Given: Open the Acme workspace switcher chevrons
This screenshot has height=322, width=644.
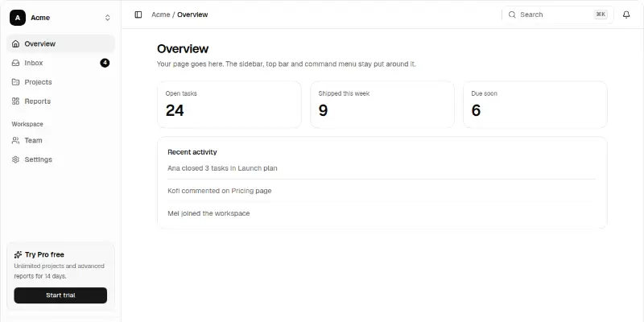Looking at the screenshot, I should (108, 18).
